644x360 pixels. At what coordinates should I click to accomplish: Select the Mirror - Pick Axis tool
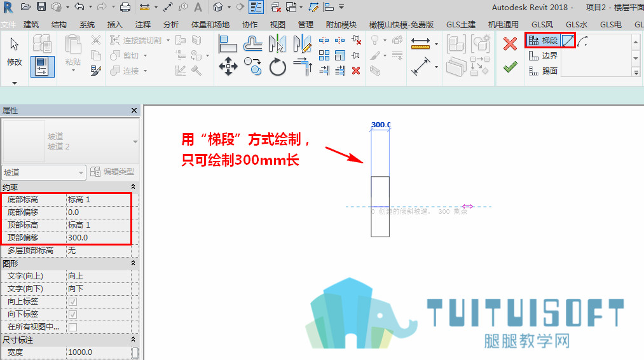point(277,43)
